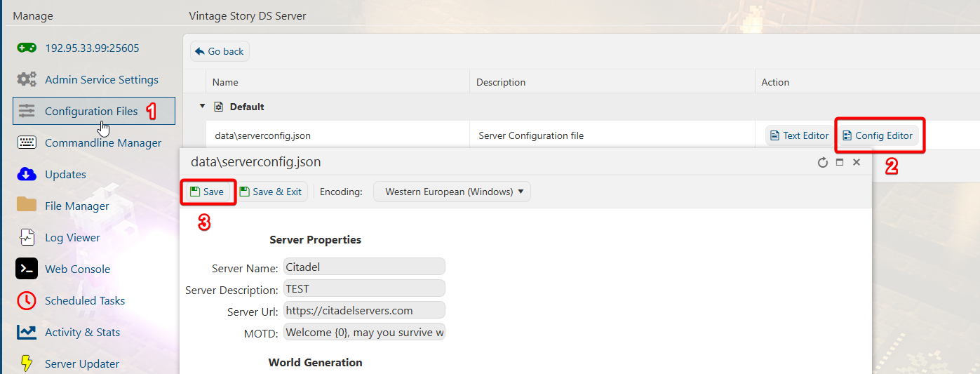Open Updates cloud download icon
980x374 pixels.
point(27,174)
